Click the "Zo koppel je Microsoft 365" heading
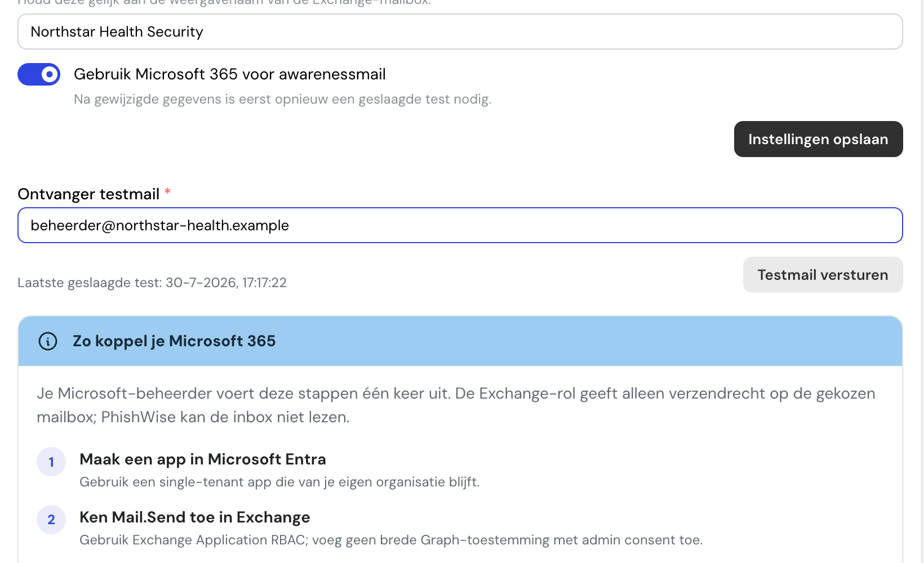Screen dimensions: 924x563 174,341
